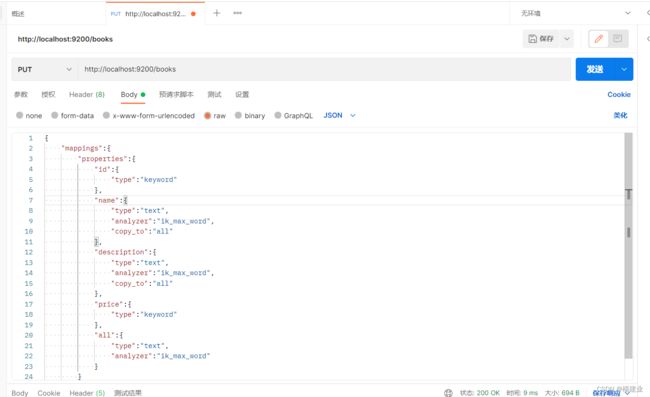Image resolution: width=650 pixels, height=397 pixels.
Task: Click the 美化 beautify link
Action: pyautogui.click(x=620, y=115)
